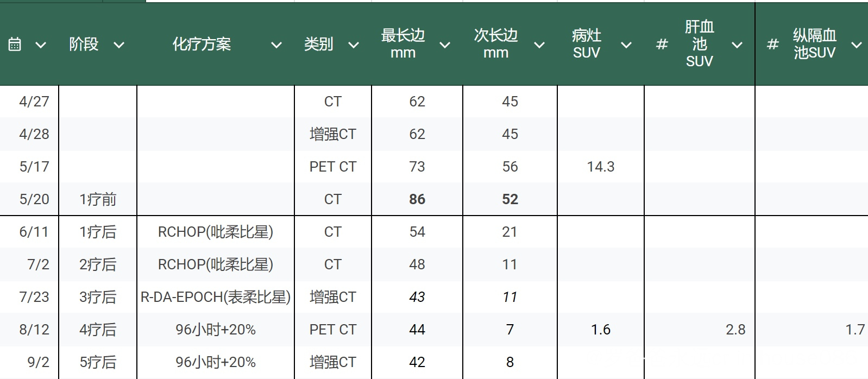Select the 5/17 PET CT cell
The width and height of the screenshot is (868, 379).
(x=332, y=167)
